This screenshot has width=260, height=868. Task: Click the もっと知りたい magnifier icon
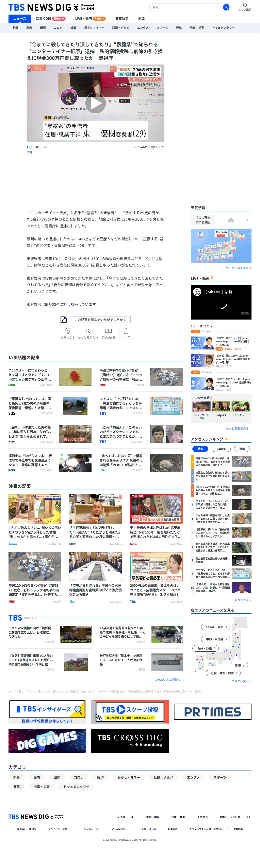point(88,331)
